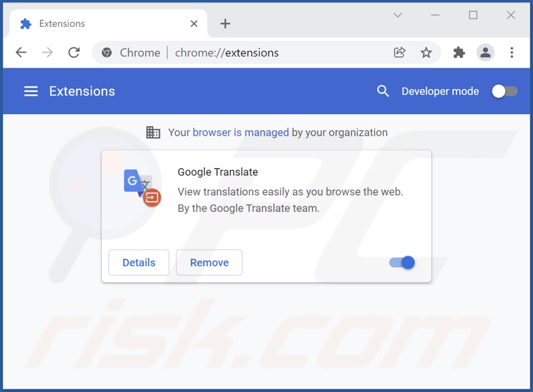The image size is (533, 392).
Task: Open the profile avatar menu
Action: 485,53
